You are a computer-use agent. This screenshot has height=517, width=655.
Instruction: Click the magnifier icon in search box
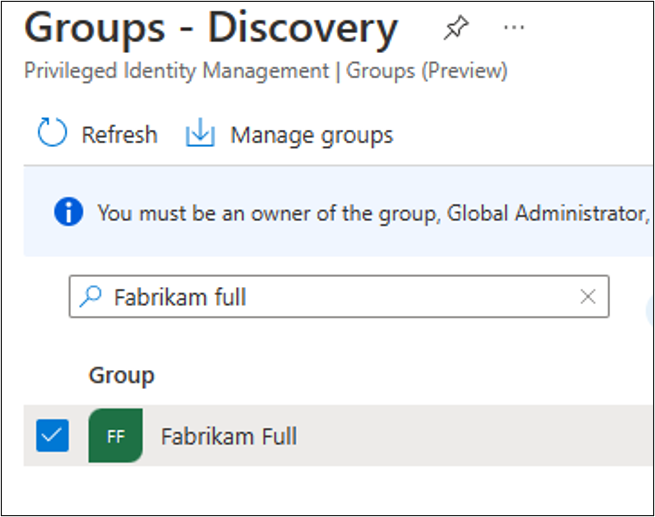point(91,297)
